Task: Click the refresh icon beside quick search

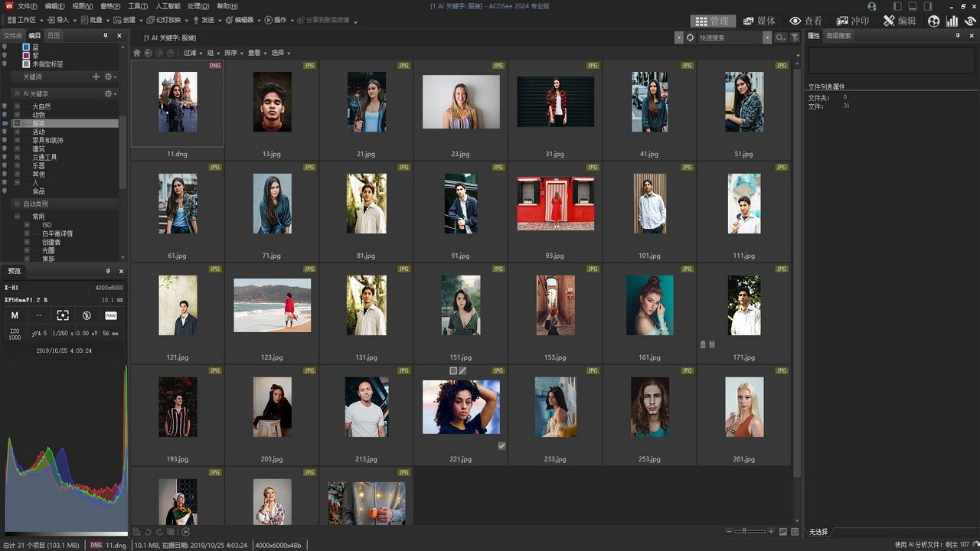Action: point(690,37)
